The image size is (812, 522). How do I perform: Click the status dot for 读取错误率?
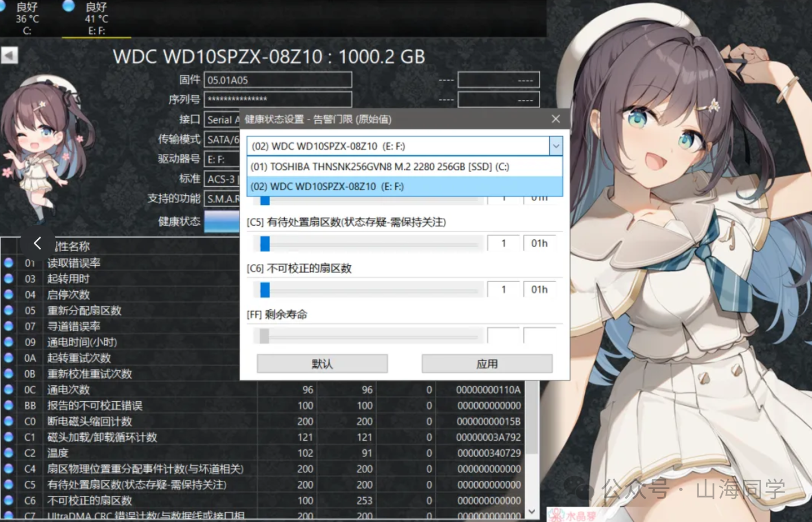click(8, 262)
